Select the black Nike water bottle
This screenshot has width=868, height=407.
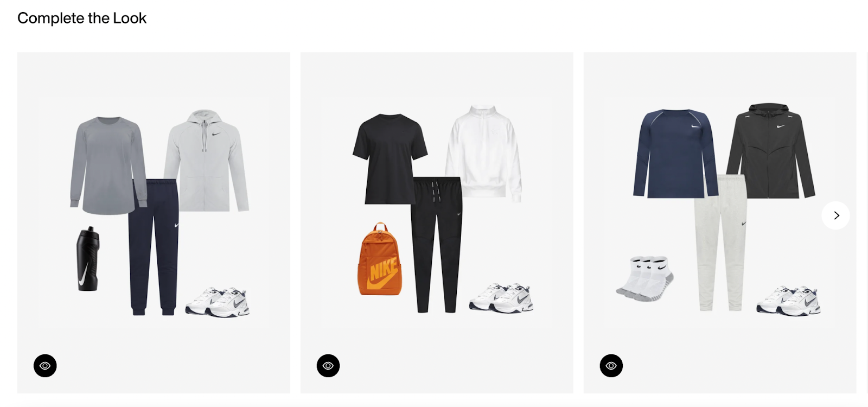click(88, 259)
